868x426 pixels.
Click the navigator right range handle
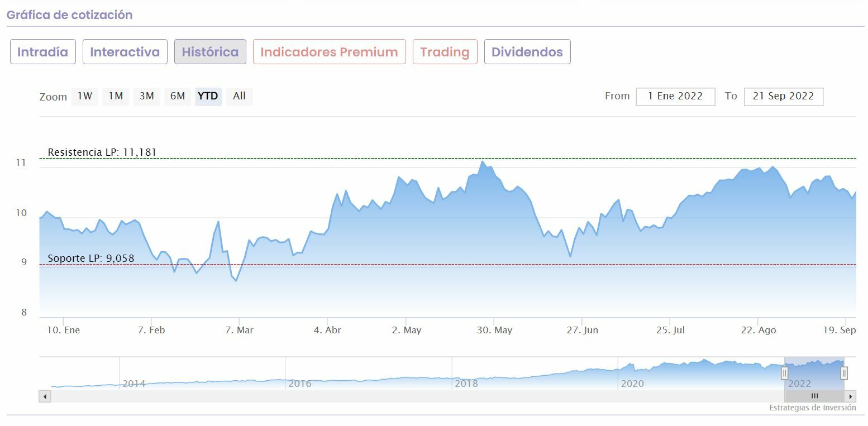pos(844,374)
